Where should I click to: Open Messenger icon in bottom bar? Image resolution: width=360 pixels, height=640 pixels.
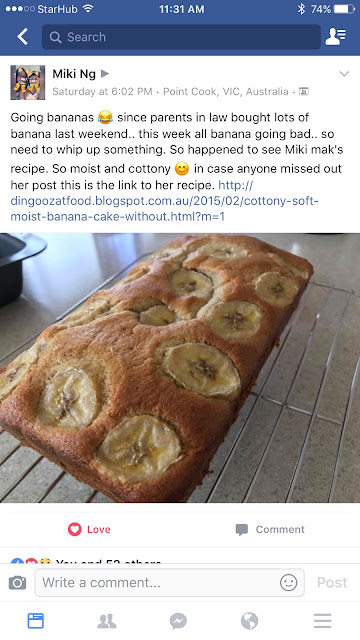click(178, 621)
